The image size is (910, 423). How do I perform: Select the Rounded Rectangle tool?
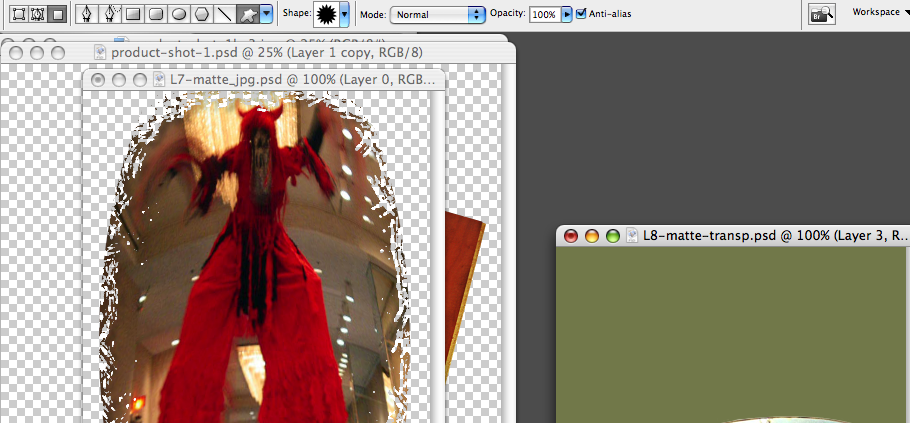[x=157, y=15]
